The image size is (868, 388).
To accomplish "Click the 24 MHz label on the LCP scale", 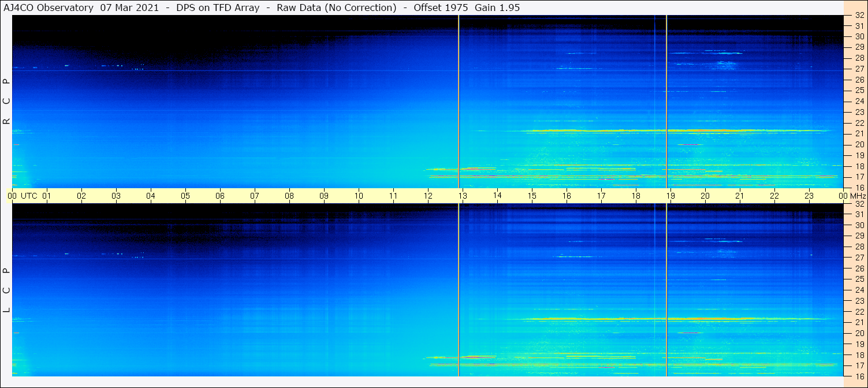I will pos(859,290).
